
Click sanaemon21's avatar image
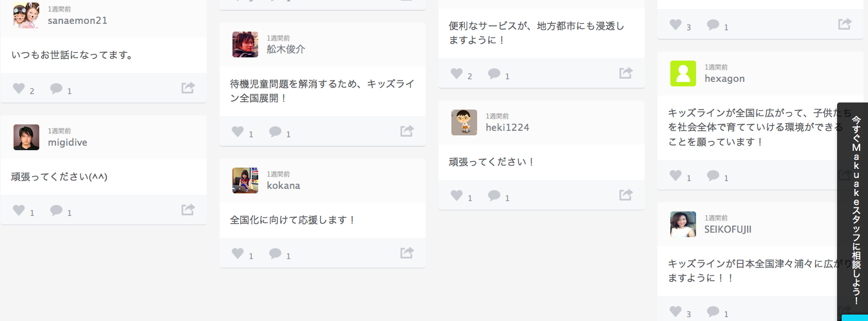[x=26, y=15]
